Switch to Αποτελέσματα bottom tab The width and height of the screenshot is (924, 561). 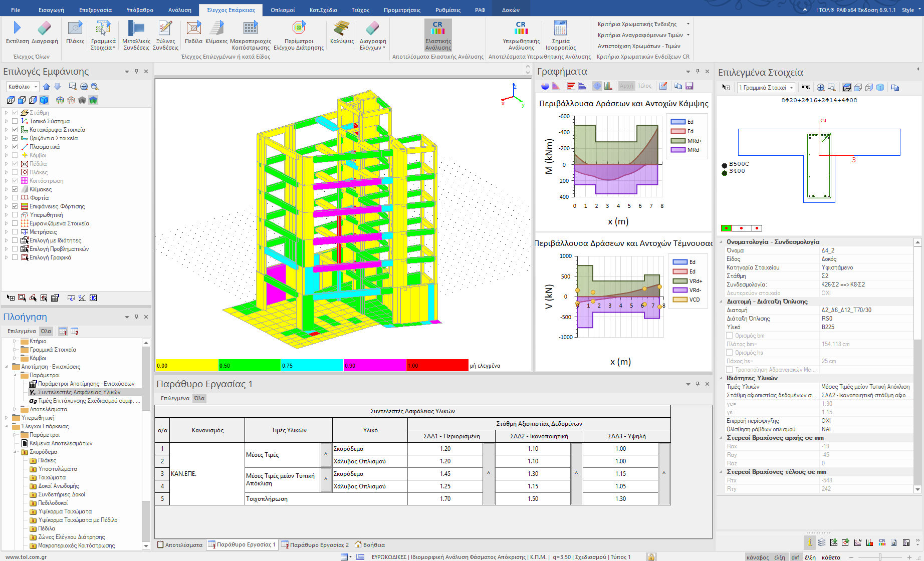180,545
